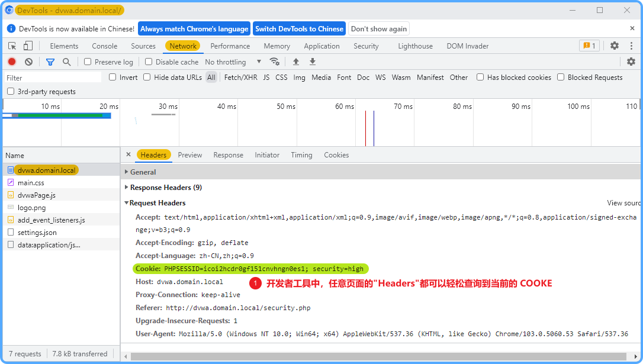Check the Invert filter checkbox
Viewport: 643px width, 364px height.
pyautogui.click(x=112, y=77)
